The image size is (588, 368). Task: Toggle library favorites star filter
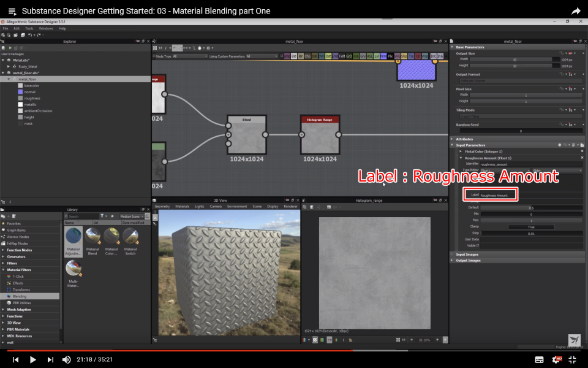click(x=112, y=217)
